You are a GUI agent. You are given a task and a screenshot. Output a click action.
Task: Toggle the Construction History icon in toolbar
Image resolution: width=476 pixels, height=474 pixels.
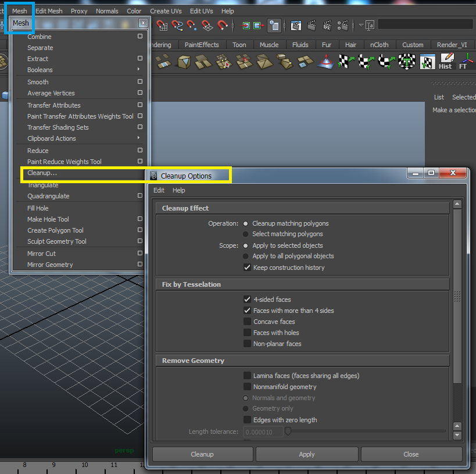[x=274, y=26]
